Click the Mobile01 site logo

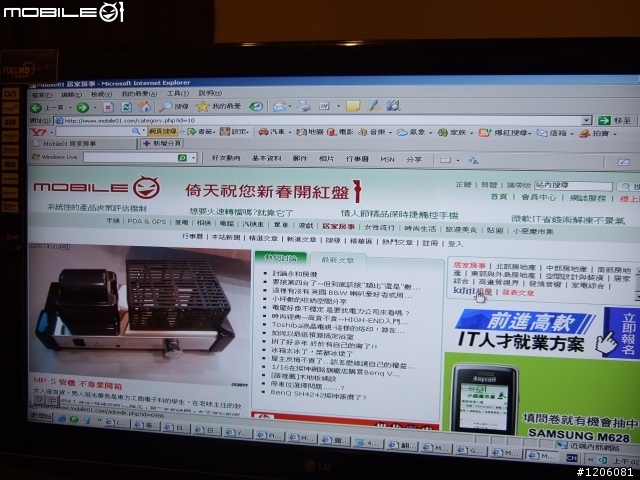pyautogui.click(x=97, y=187)
